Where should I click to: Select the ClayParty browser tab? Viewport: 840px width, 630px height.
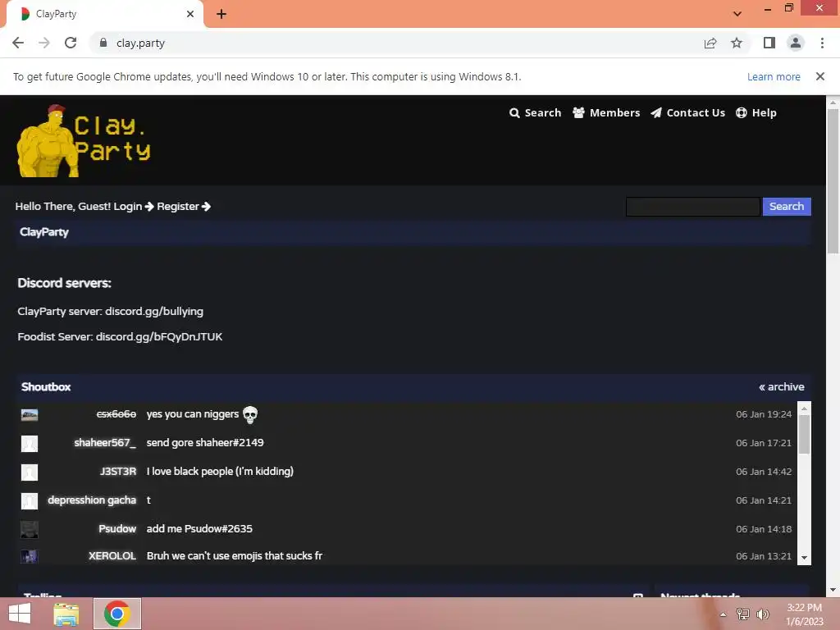pos(104,14)
